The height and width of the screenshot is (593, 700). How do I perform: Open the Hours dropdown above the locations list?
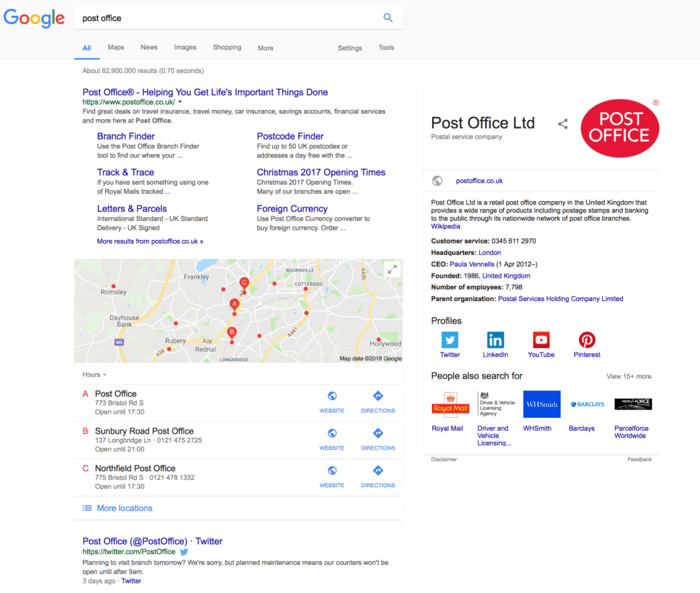tap(94, 374)
